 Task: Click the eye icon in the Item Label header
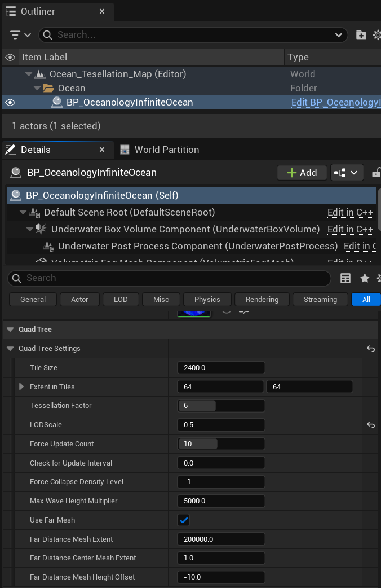pyautogui.click(x=9, y=57)
